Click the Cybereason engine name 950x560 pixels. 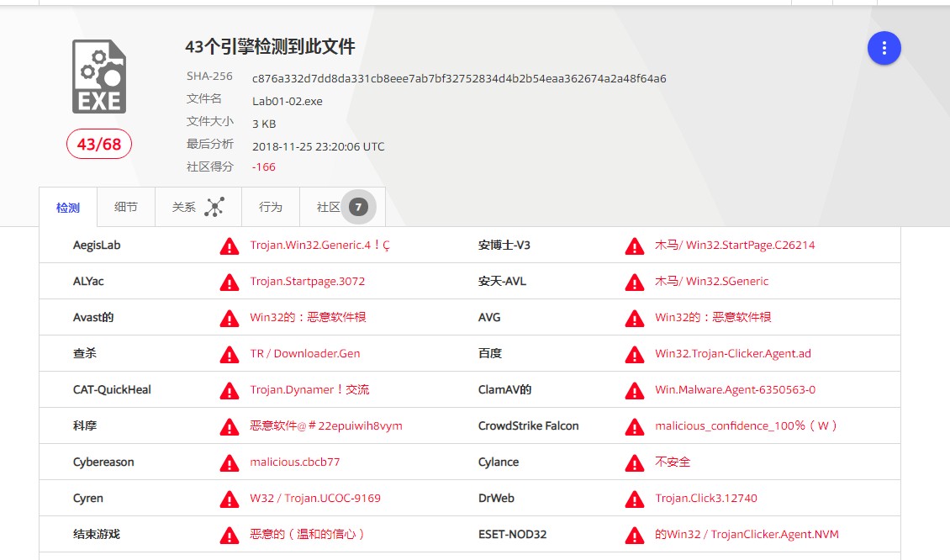coord(103,462)
